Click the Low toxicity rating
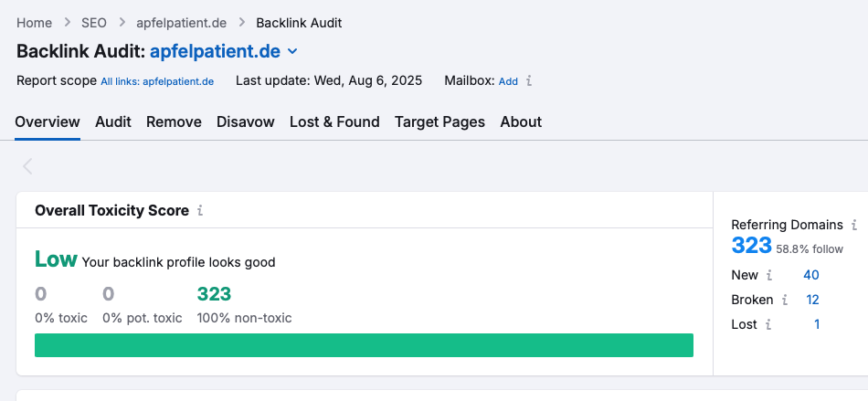The image size is (868, 401). [x=56, y=259]
